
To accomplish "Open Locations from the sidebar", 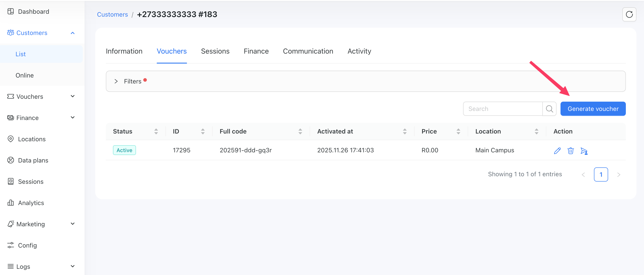I will [31, 139].
